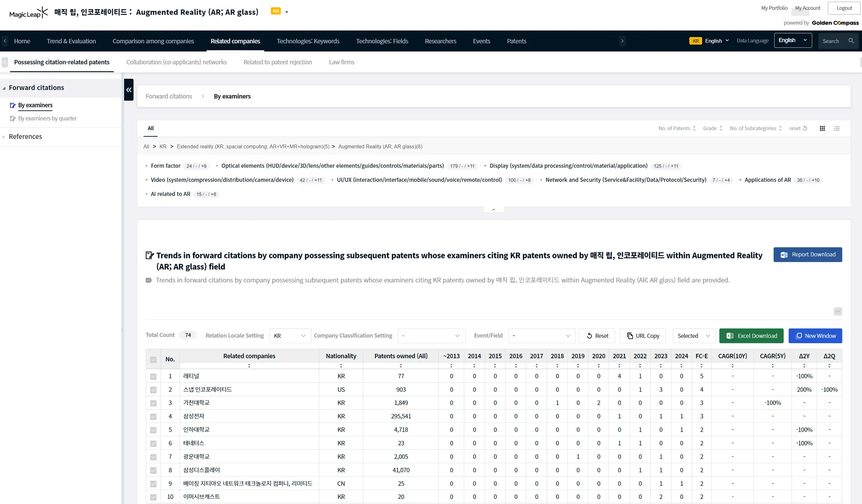Click the Excel Download button
The height and width of the screenshot is (504, 862).
coord(751,336)
